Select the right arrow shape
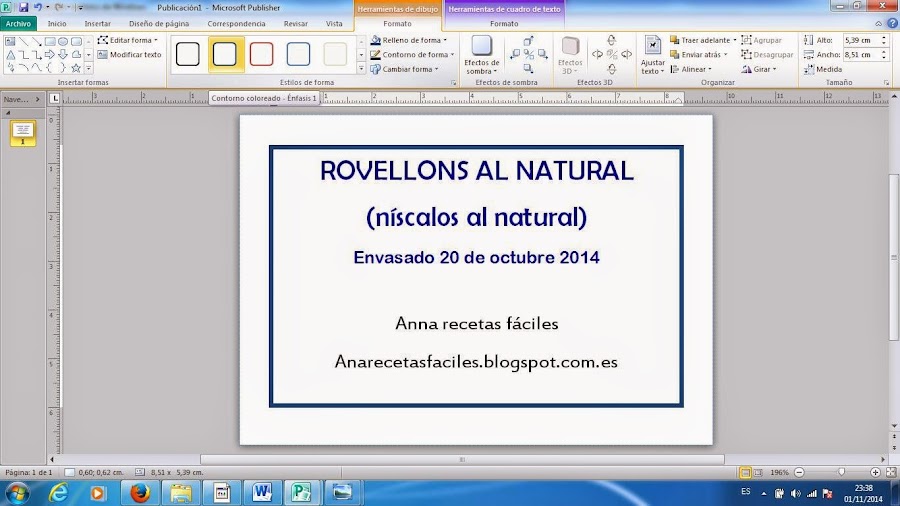900x506 pixels. pyautogui.click(x=50, y=55)
